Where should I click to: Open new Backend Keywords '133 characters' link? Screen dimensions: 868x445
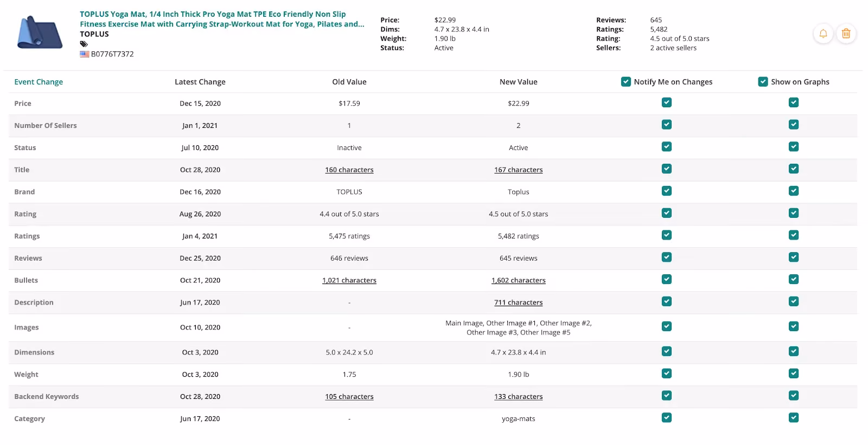tap(519, 397)
